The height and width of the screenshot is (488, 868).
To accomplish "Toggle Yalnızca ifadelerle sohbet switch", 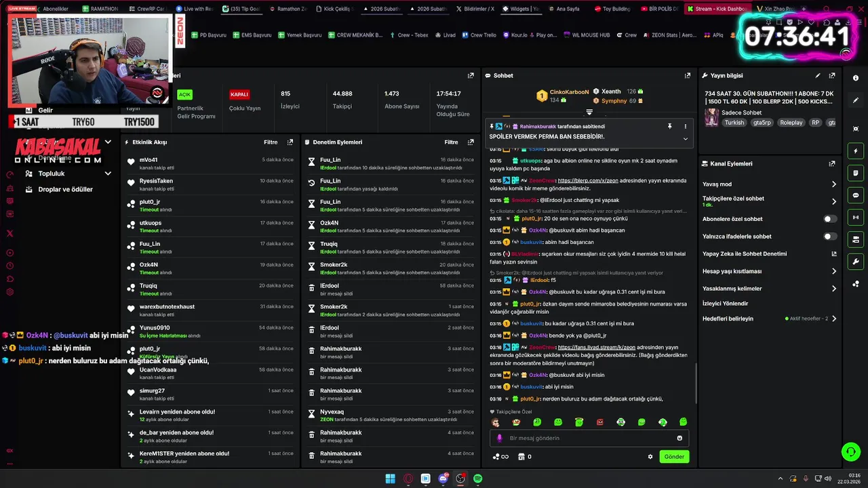I will pos(829,237).
